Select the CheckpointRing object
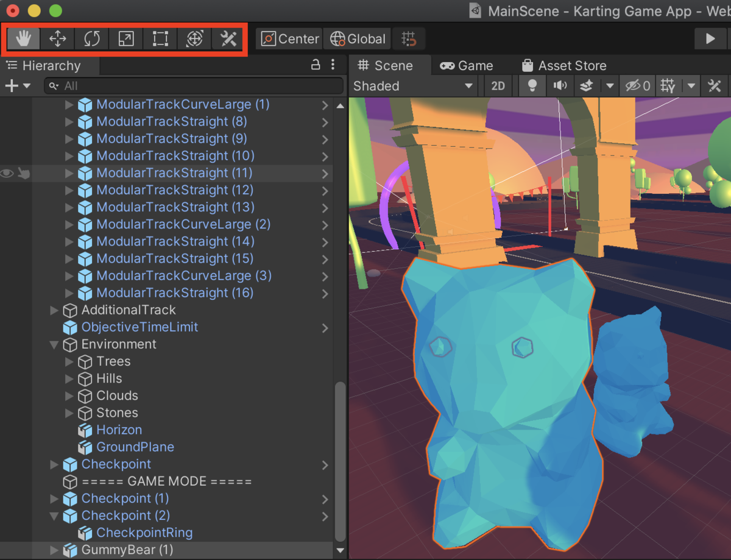 pyautogui.click(x=144, y=533)
